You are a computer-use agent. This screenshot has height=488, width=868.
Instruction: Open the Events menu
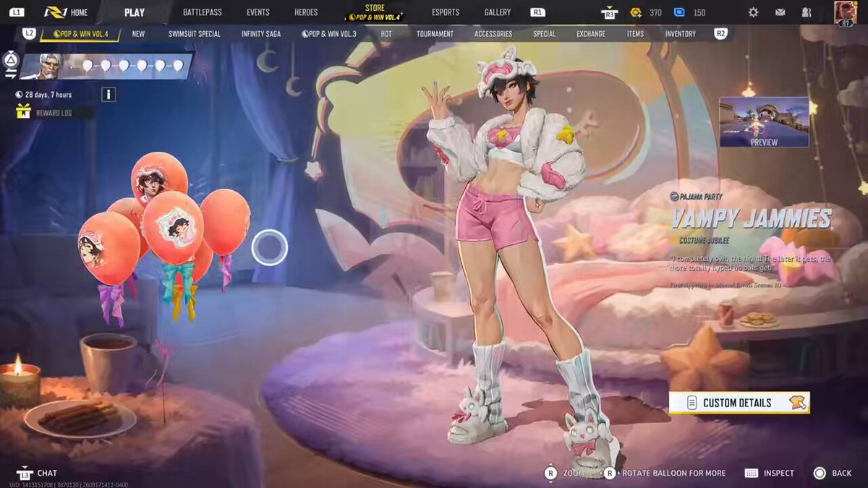(258, 12)
